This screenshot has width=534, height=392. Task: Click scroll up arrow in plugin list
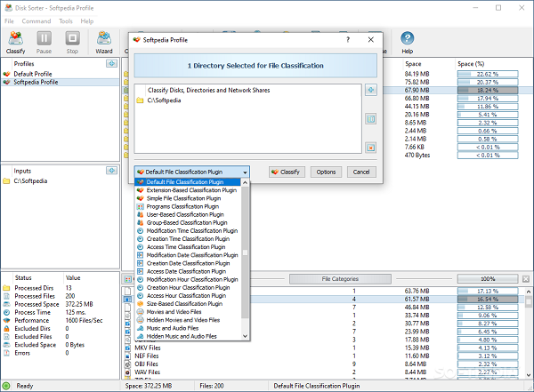coord(246,183)
